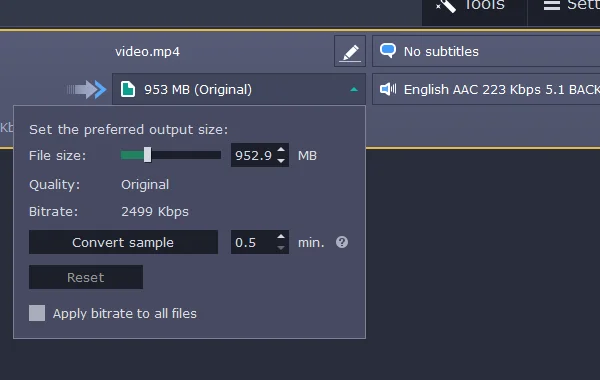Viewport: 600px width, 380px height.
Task: Click the subtitles speech bubble icon
Action: click(388, 51)
